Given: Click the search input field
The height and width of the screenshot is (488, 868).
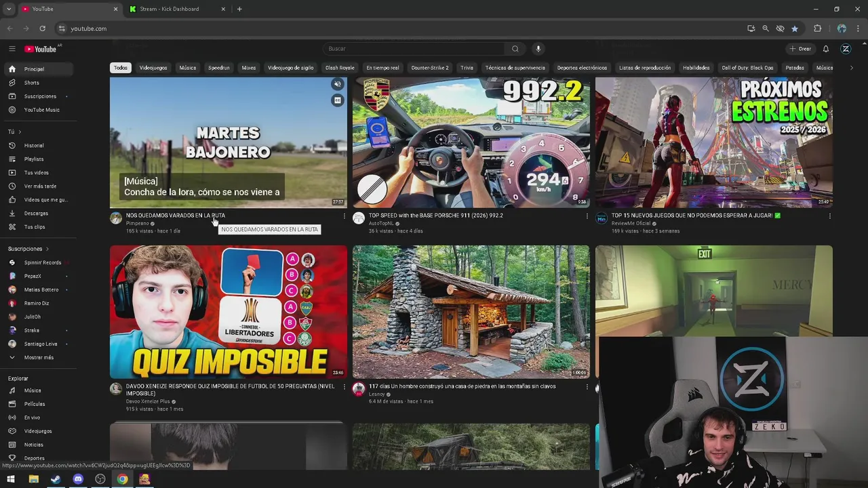Looking at the screenshot, I should click(x=414, y=49).
